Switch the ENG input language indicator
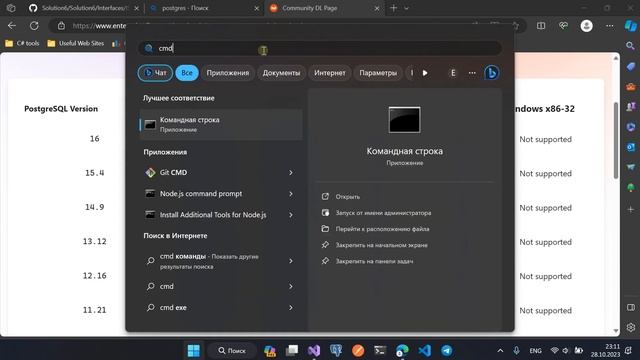640x360 pixels. (535, 351)
